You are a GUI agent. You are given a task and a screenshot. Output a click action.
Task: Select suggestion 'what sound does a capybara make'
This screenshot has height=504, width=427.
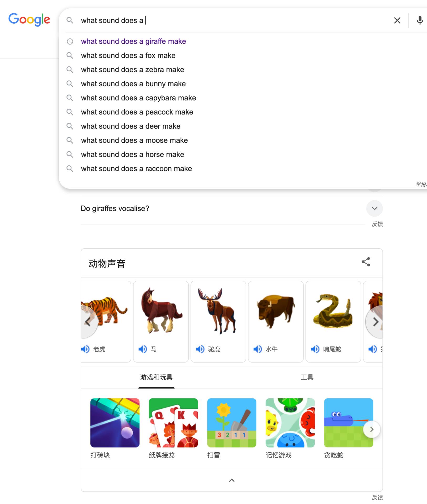click(x=138, y=98)
